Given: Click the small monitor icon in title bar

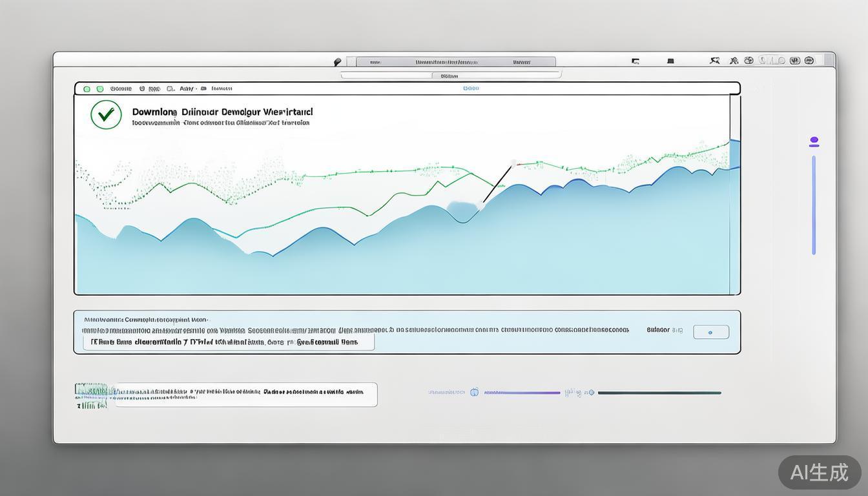Looking at the screenshot, I should (x=635, y=61).
